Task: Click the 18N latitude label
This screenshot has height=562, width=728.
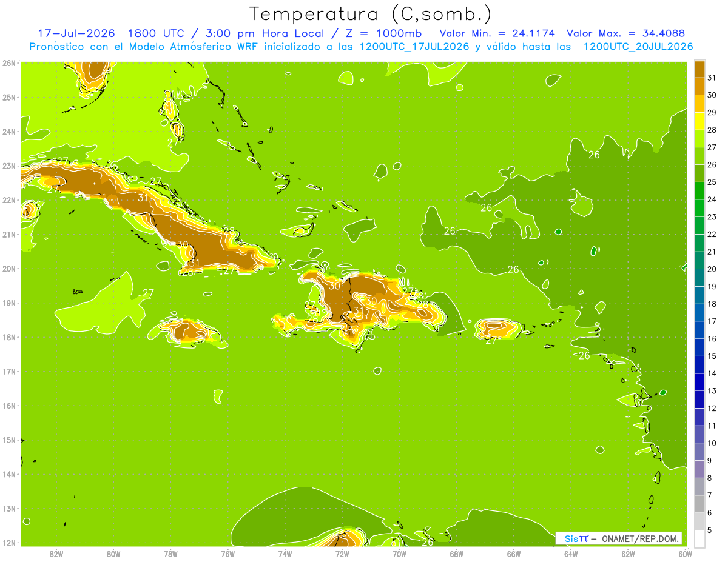Action: coord(10,337)
